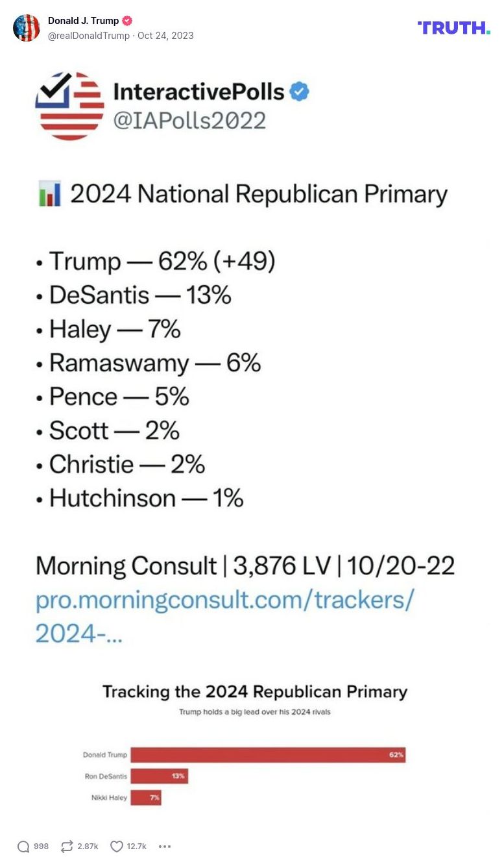Click the Oct 24, 2023 post date
Viewport: 504px width, 866px height.
pyautogui.click(x=165, y=36)
